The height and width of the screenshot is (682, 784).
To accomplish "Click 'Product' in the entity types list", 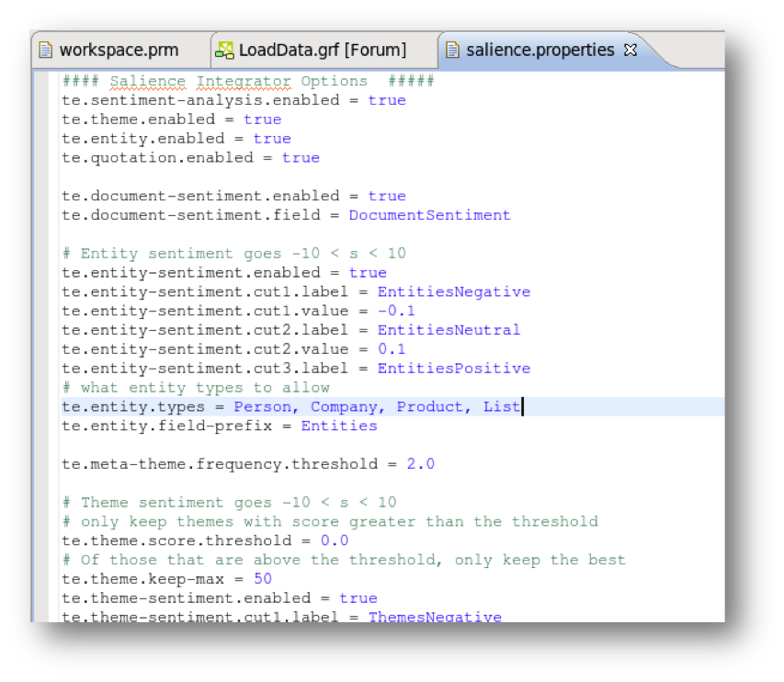I will tap(430, 407).
